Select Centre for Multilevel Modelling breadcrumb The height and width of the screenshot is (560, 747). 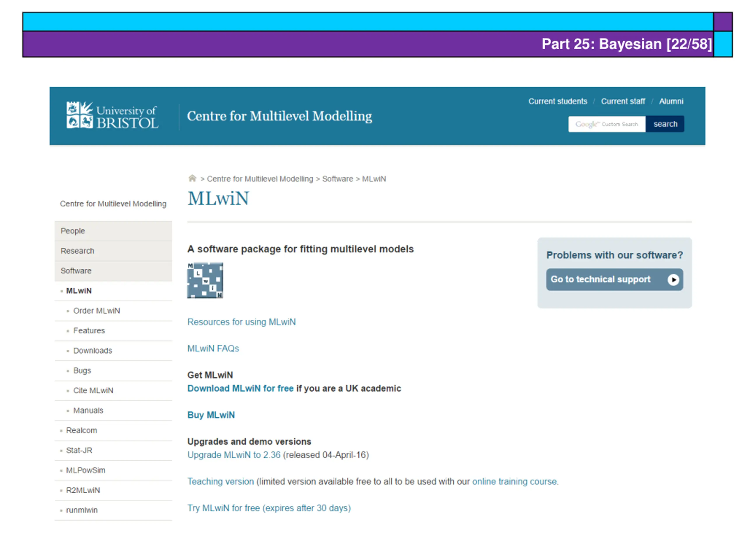pos(260,179)
